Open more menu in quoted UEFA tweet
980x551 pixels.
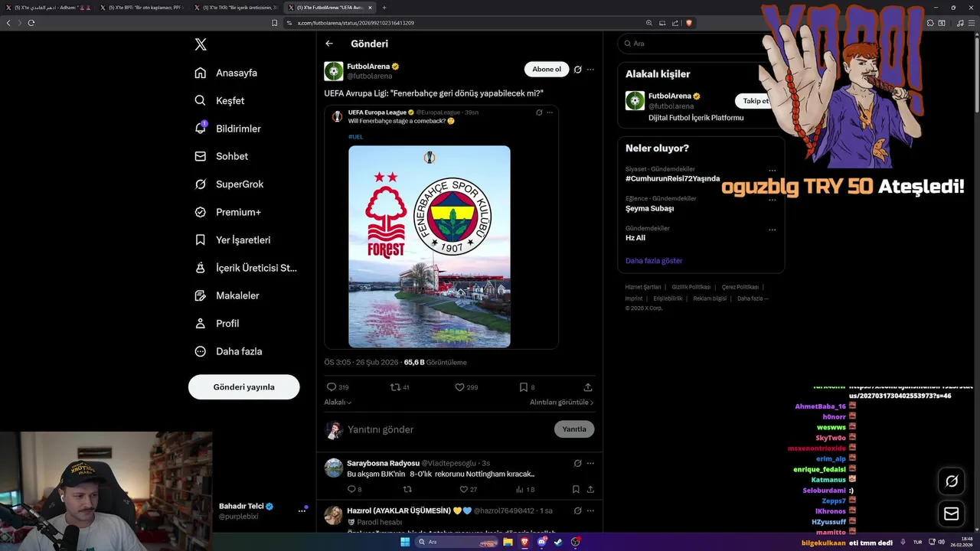[x=550, y=112]
